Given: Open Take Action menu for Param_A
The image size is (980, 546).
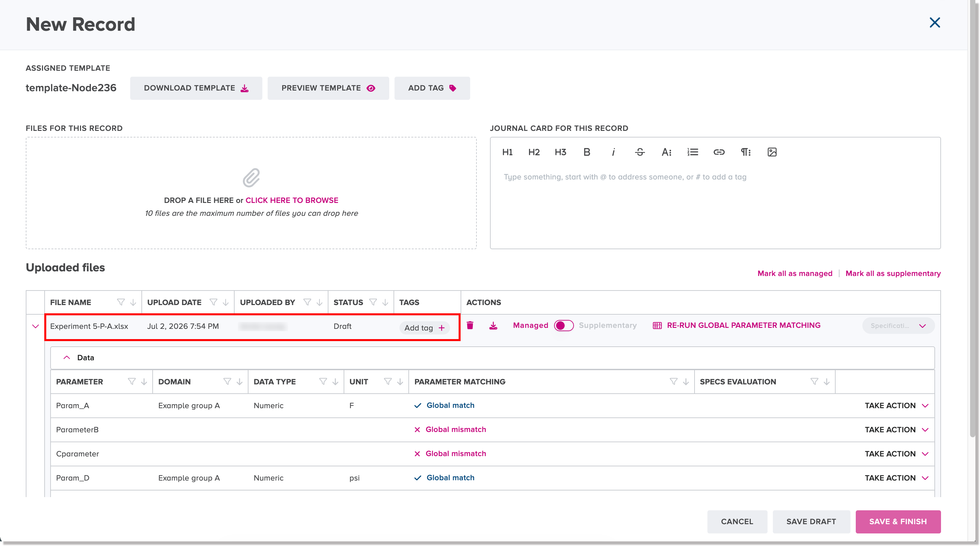Looking at the screenshot, I should [897, 406].
